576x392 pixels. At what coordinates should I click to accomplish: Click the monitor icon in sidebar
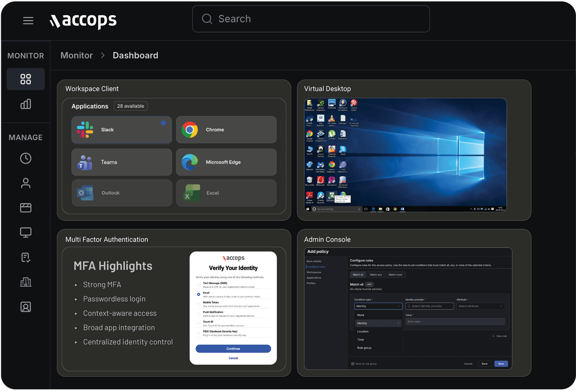point(25,232)
